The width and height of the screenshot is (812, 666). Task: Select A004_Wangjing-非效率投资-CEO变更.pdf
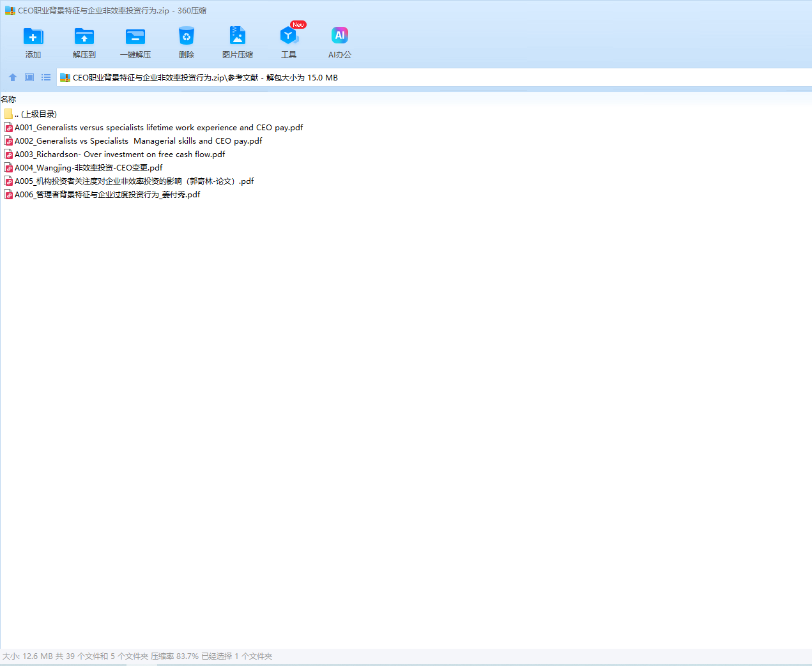83,167
